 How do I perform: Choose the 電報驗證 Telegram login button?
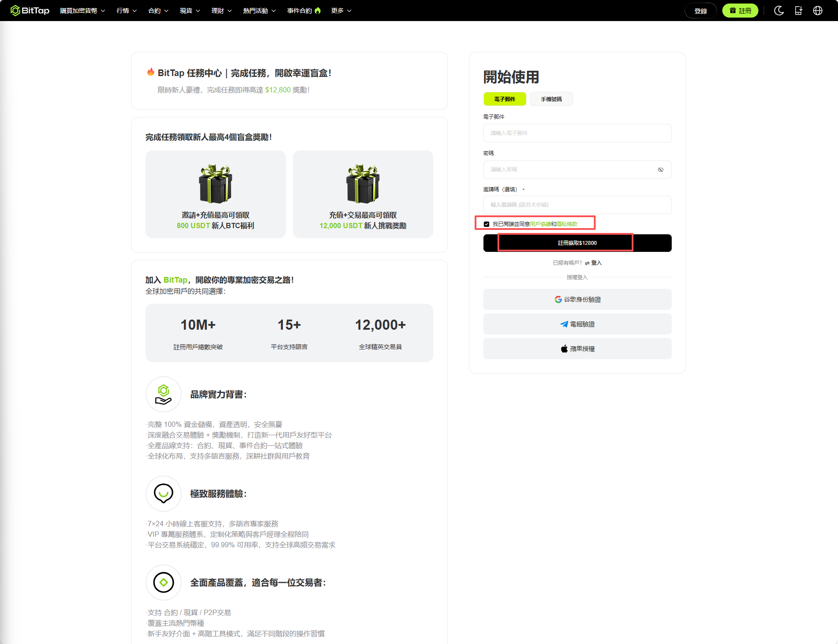[x=577, y=324]
